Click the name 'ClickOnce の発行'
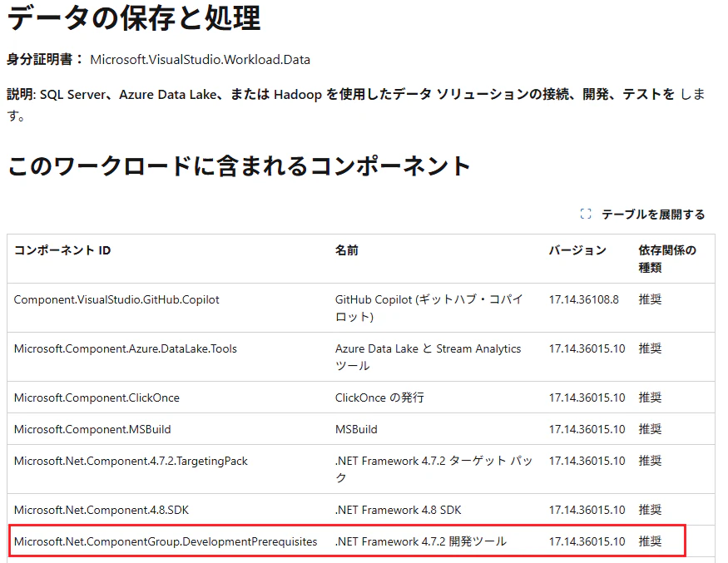 (379, 398)
